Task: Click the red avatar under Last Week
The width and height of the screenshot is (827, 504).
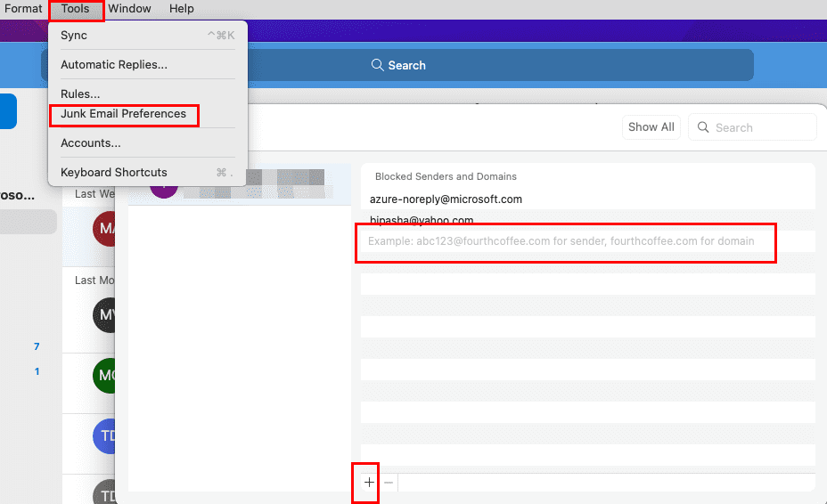Action: (x=105, y=229)
